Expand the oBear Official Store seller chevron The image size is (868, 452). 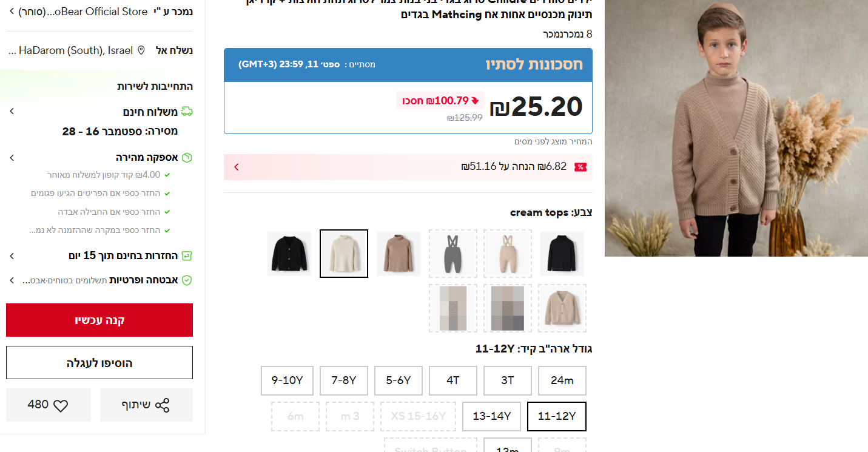pos(12,12)
